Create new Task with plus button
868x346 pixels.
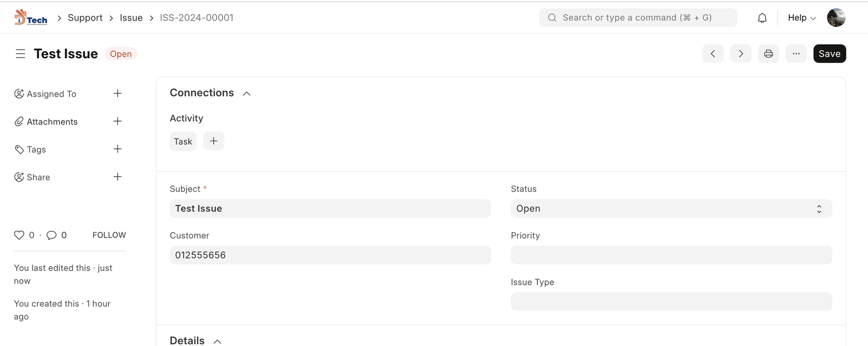point(213,141)
